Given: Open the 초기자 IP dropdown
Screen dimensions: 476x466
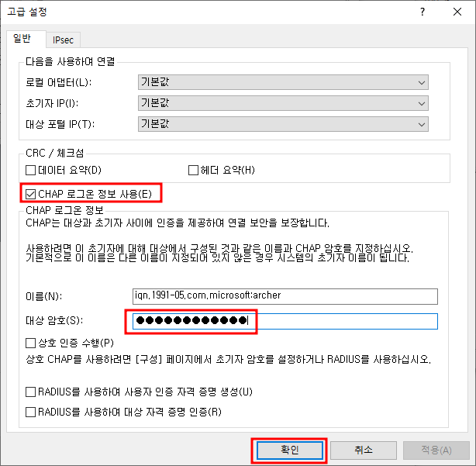Looking at the screenshot, I should coord(283,103).
